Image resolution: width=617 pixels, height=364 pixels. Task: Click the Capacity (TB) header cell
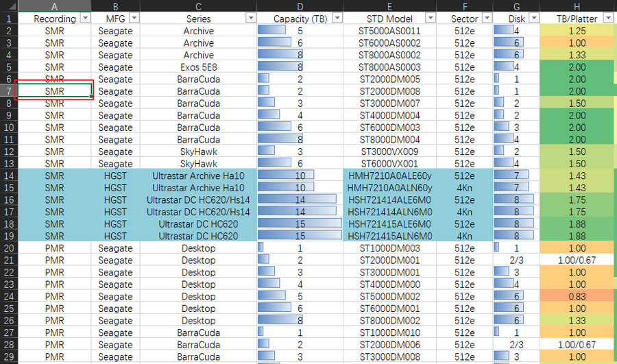tap(300, 19)
